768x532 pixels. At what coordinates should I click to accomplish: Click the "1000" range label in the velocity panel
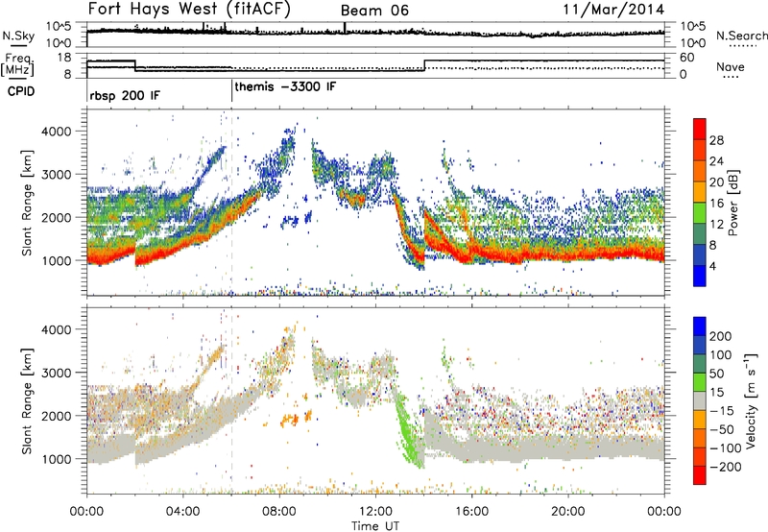57,459
